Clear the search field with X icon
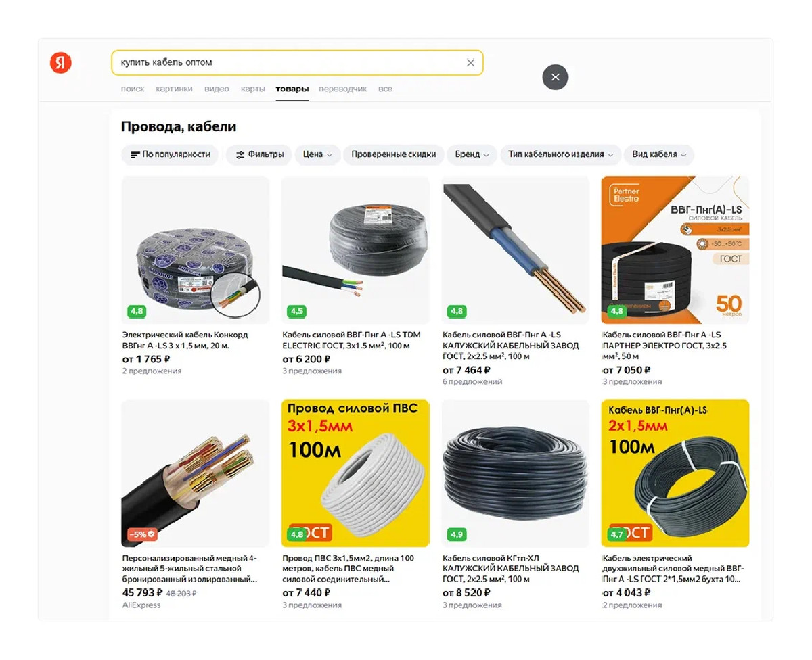 470,62
